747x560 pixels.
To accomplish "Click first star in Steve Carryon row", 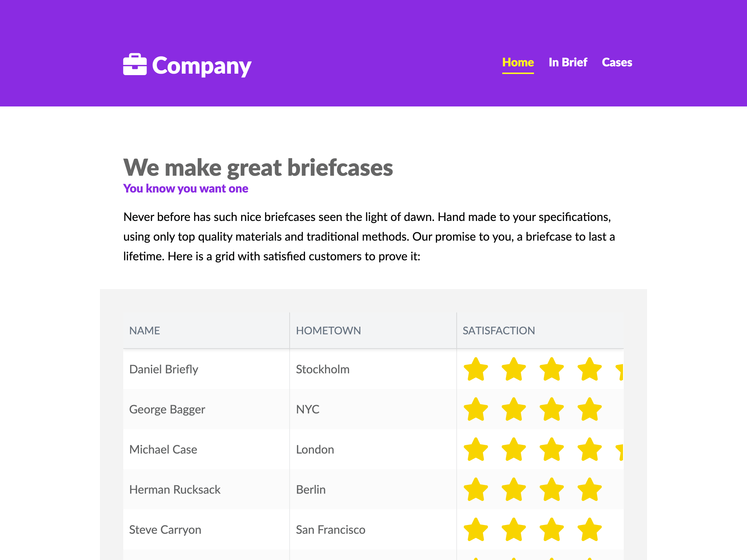I will [476, 529].
